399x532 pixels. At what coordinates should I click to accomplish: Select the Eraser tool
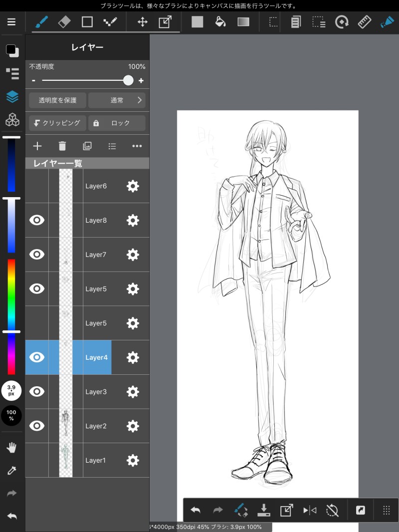(x=64, y=22)
